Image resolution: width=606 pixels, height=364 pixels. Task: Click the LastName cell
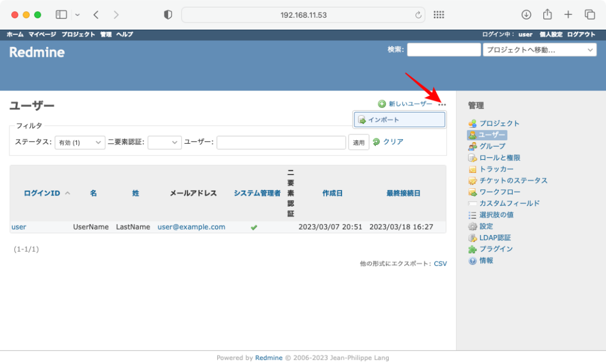point(133,227)
